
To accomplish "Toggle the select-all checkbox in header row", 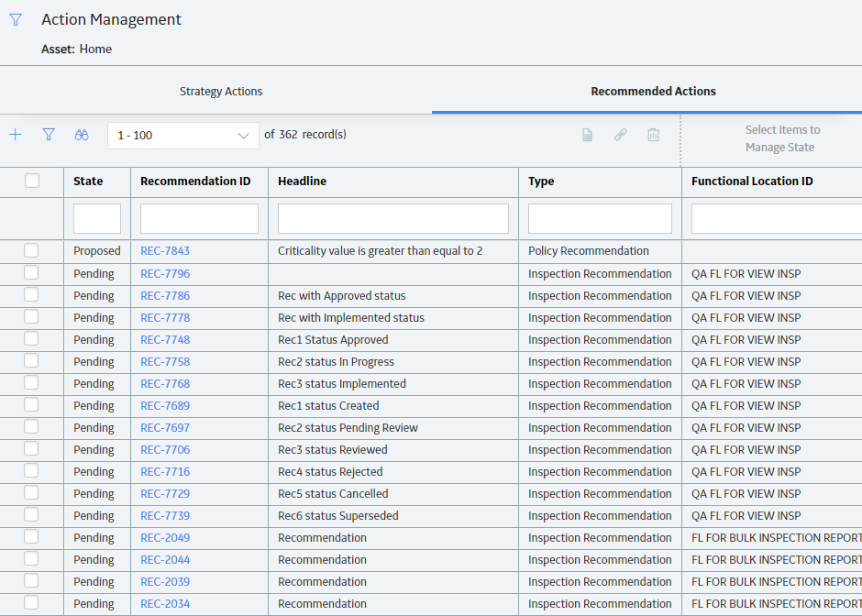I will pos(32,181).
